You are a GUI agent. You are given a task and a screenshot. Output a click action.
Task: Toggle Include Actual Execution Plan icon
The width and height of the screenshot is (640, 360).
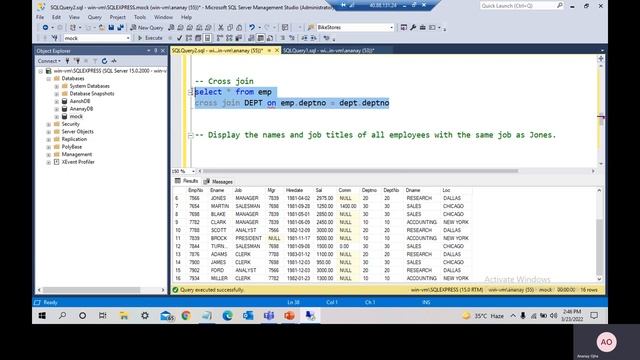tap(220, 38)
